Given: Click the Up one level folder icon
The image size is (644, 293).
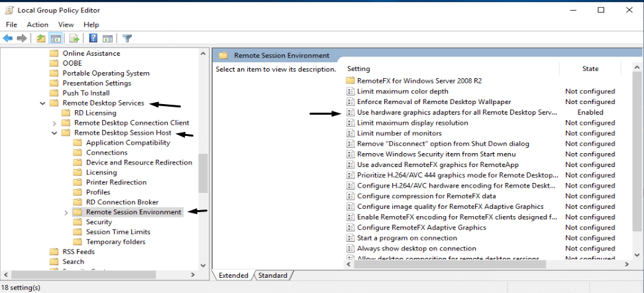Looking at the screenshot, I should pos(41,38).
